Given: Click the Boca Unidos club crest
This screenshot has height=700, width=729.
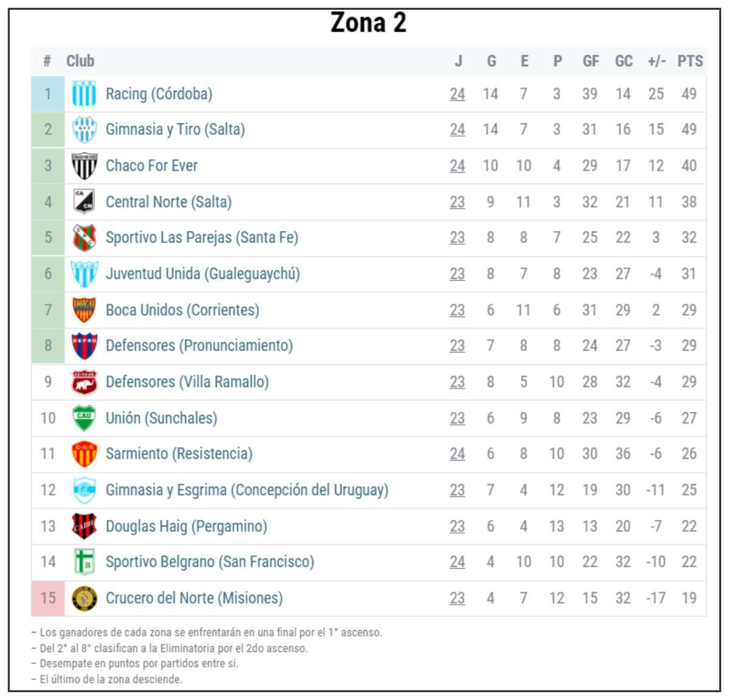Looking at the screenshot, I should (84, 310).
